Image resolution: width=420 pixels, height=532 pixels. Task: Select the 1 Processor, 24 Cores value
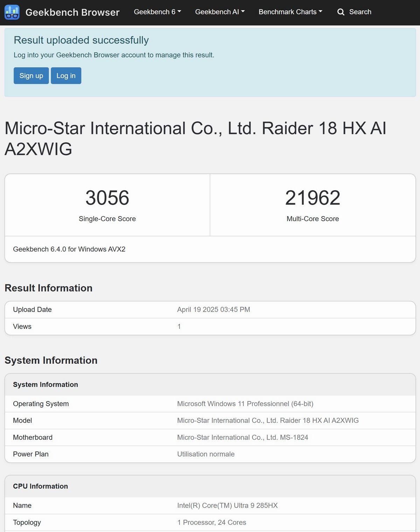tap(211, 522)
